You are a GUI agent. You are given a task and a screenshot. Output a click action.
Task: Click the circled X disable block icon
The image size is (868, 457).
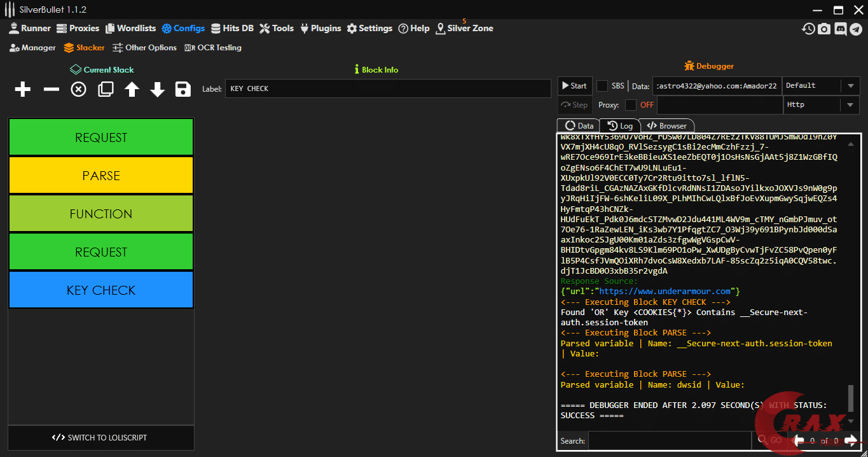(x=78, y=90)
